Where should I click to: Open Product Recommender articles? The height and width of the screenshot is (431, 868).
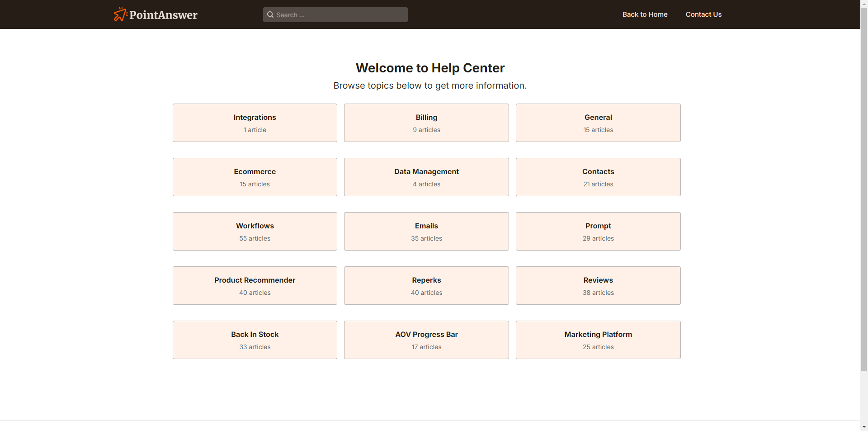point(255,285)
